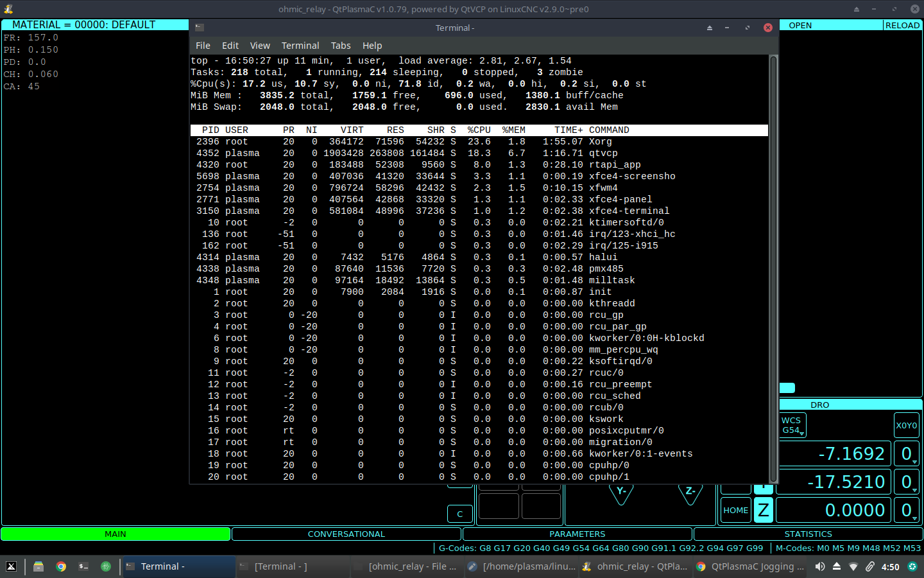Open the Terminal menu in the menu bar

pos(300,46)
